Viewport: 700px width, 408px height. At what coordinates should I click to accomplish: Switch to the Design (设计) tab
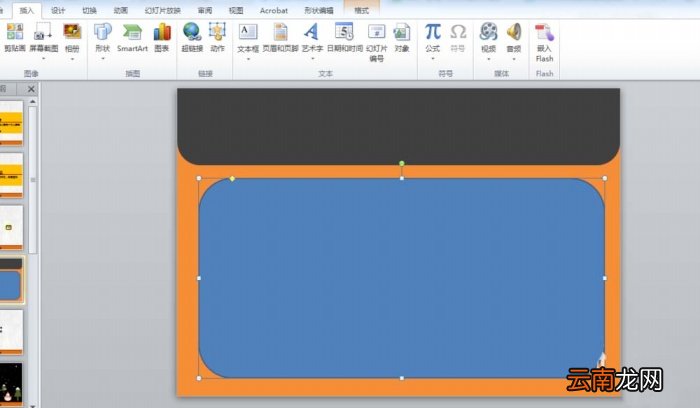tap(58, 10)
